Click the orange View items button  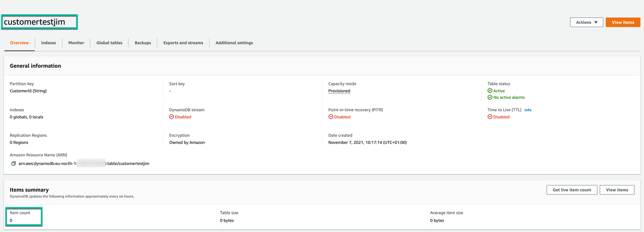click(x=623, y=22)
